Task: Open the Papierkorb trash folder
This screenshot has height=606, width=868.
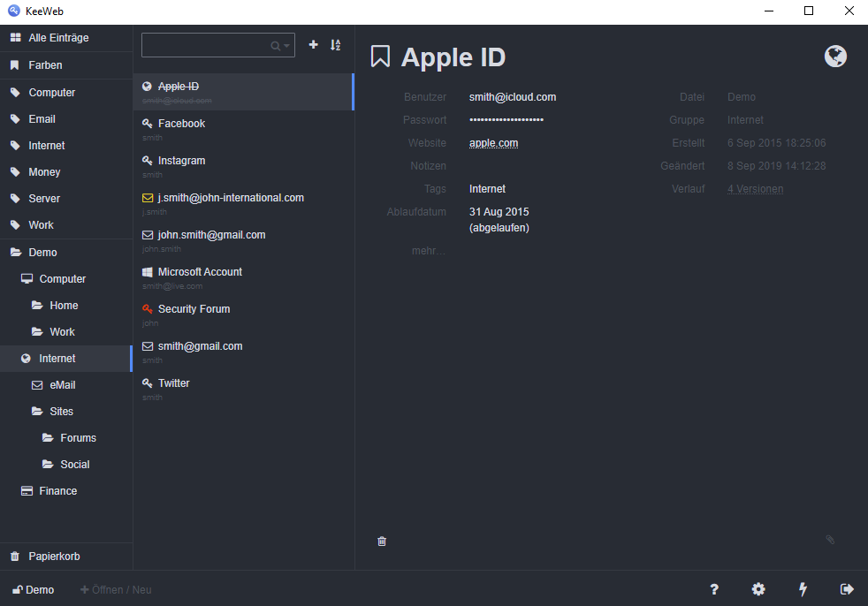Action: coord(54,557)
